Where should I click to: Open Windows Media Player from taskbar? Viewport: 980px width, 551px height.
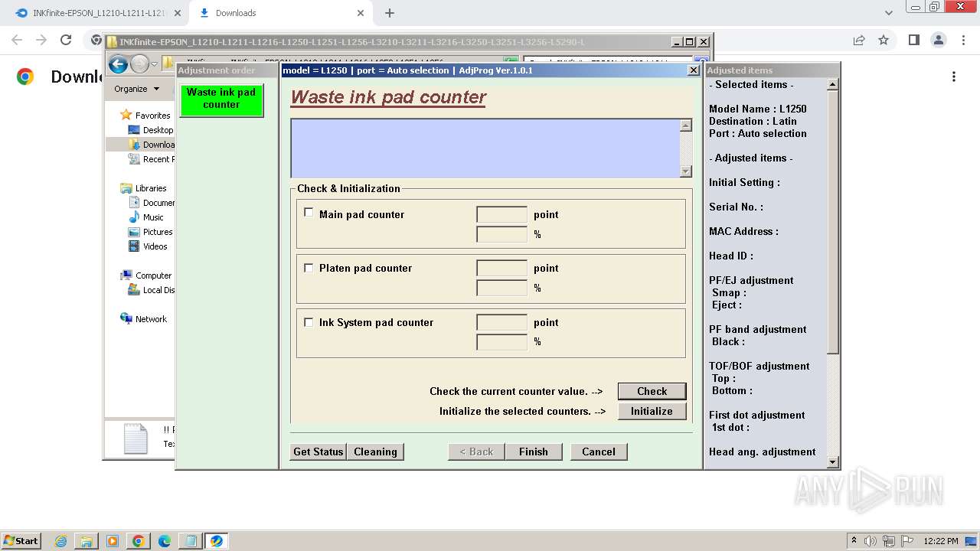point(113,541)
